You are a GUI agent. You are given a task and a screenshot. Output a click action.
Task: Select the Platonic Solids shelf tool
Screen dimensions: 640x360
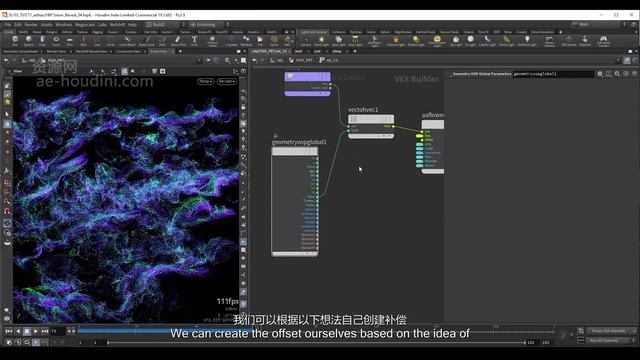tap(212, 41)
